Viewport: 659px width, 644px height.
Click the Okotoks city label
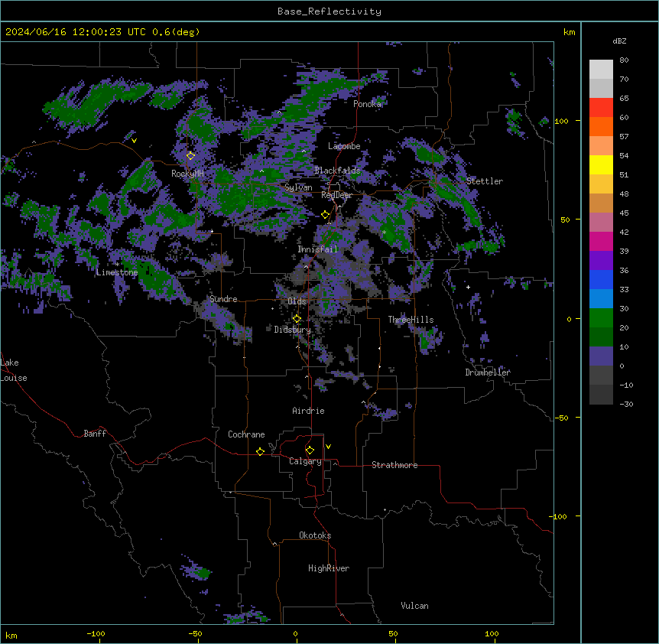click(315, 535)
